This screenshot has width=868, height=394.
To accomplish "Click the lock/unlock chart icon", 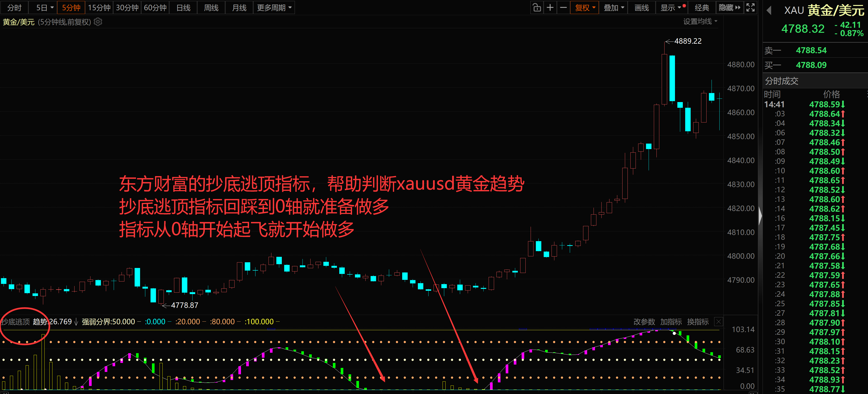I will tap(537, 7).
